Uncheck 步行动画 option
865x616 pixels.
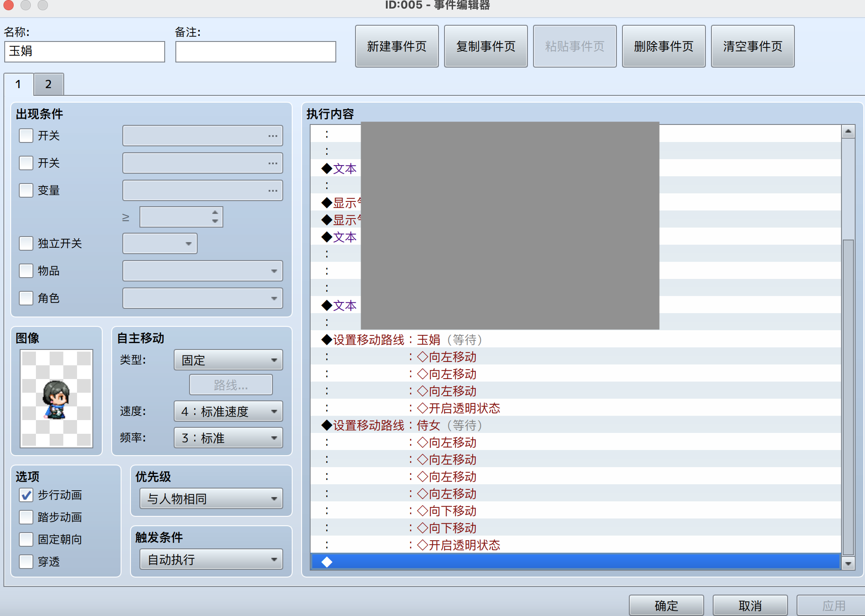point(26,495)
